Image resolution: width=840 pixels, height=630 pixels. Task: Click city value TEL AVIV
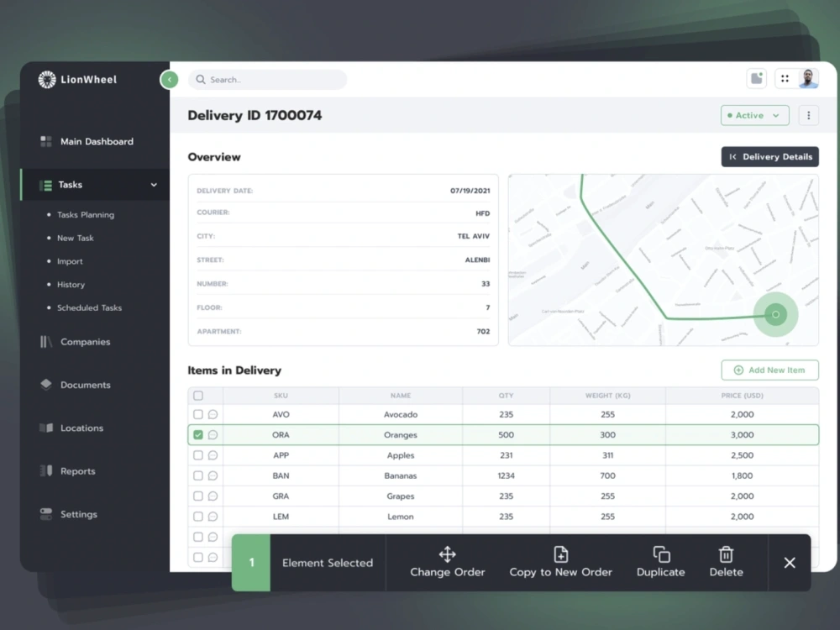coord(474,236)
